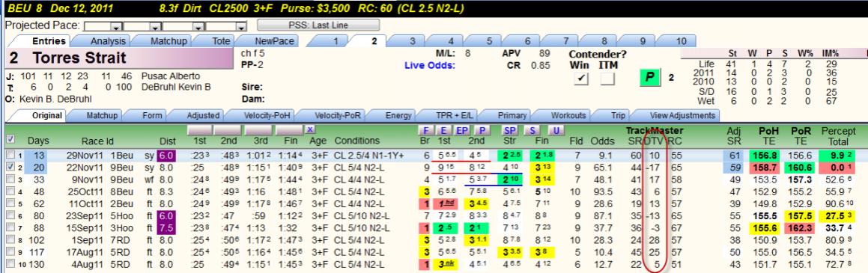Open the NewPace tab
The width and height of the screenshot is (868, 273).
click(x=273, y=41)
